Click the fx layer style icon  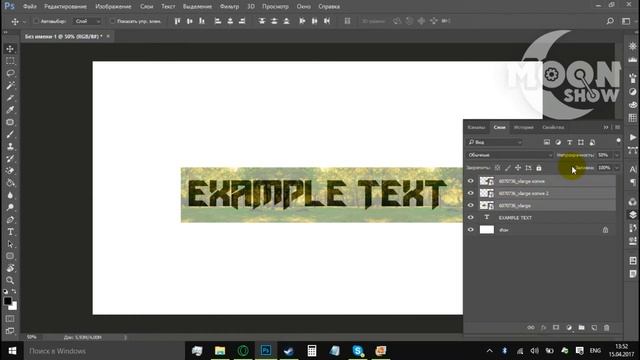543,327
